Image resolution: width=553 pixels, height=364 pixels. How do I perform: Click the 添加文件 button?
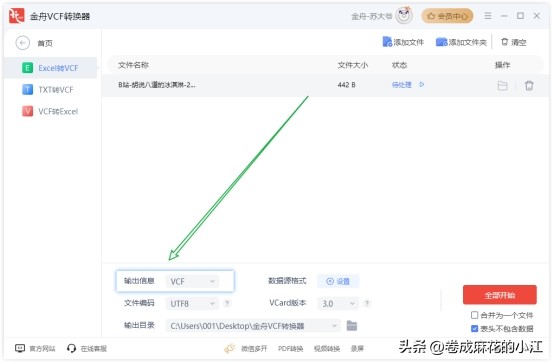point(403,42)
